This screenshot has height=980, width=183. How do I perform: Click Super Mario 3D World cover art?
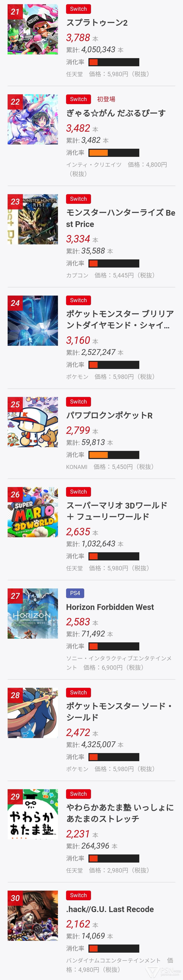coord(33,512)
